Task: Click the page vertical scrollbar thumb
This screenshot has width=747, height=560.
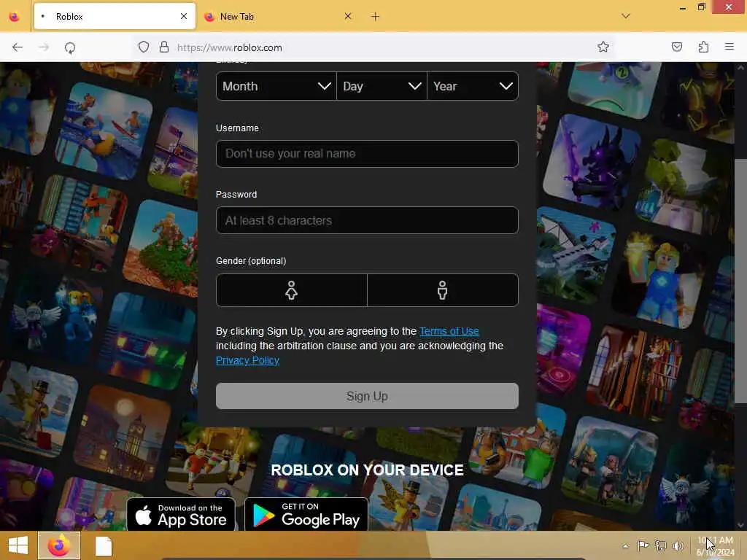Action: 741,281
